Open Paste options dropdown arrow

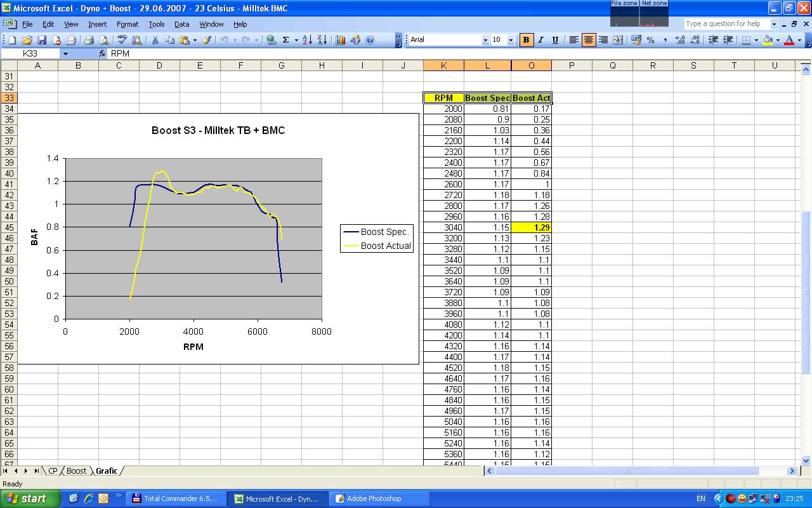click(195, 40)
